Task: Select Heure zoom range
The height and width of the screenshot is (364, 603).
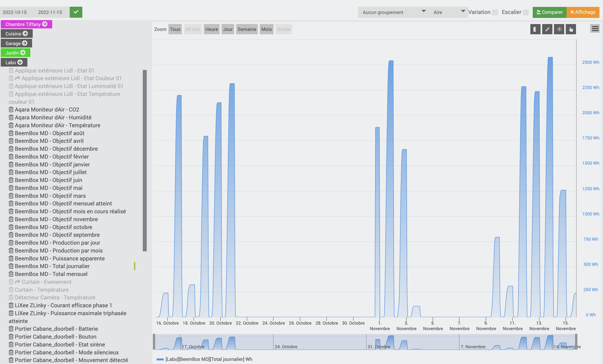Action: tap(212, 29)
